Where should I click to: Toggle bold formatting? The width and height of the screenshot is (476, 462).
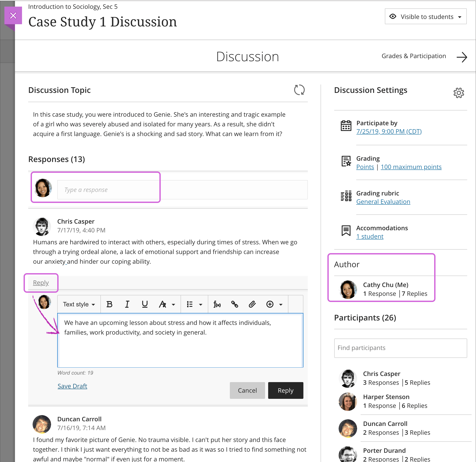[109, 304]
